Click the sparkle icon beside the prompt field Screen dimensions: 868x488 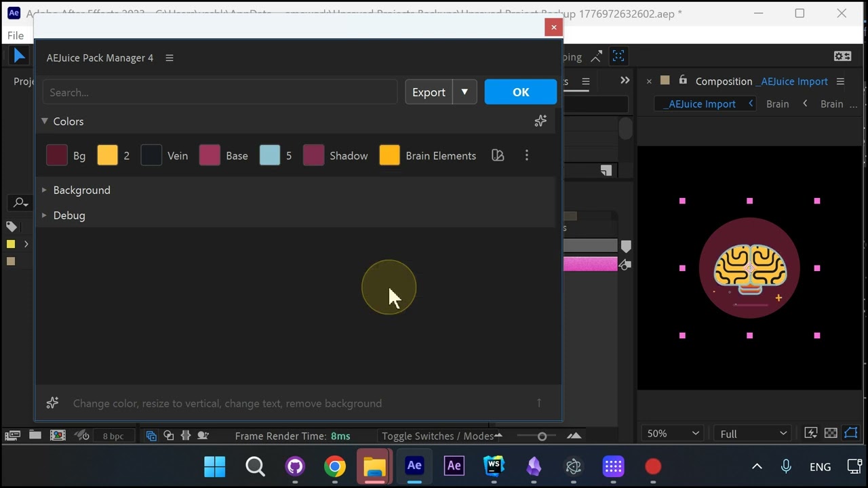tap(52, 403)
